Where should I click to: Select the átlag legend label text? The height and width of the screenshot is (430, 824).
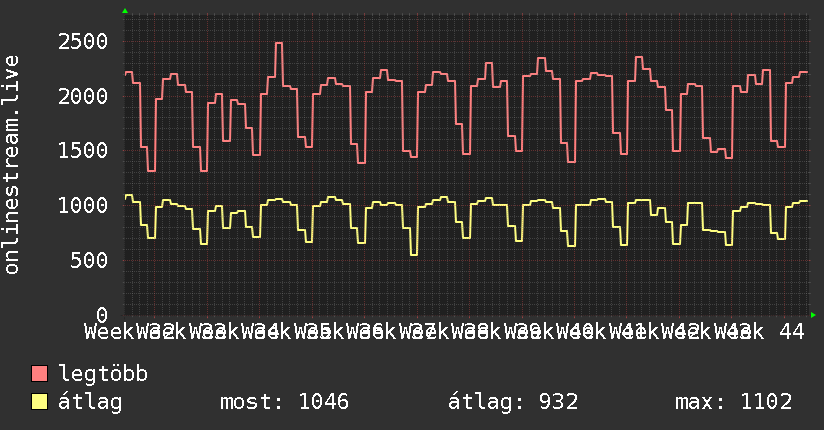click(90, 402)
